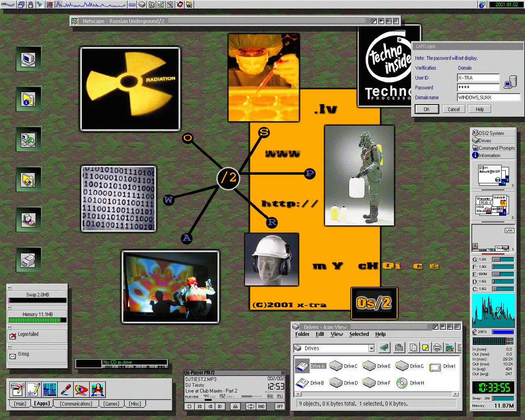Screen dimensions: 525x420
Task: Click the Qu-Player volume slider
Action: pos(251,396)
